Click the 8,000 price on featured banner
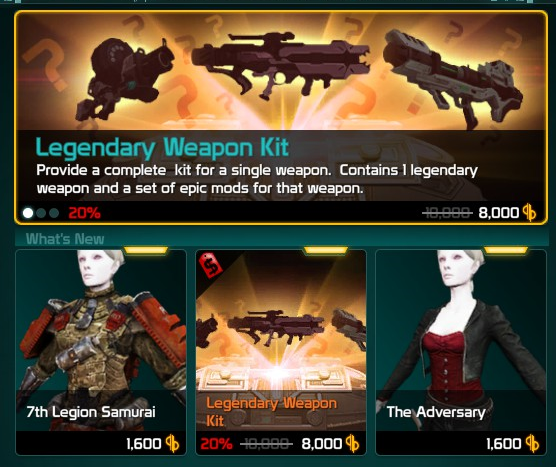 tap(499, 213)
